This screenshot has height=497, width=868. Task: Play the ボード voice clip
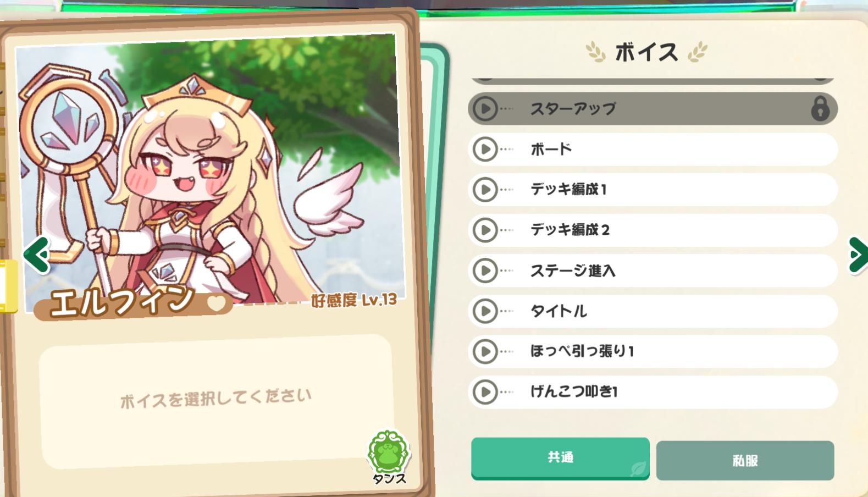(x=485, y=149)
